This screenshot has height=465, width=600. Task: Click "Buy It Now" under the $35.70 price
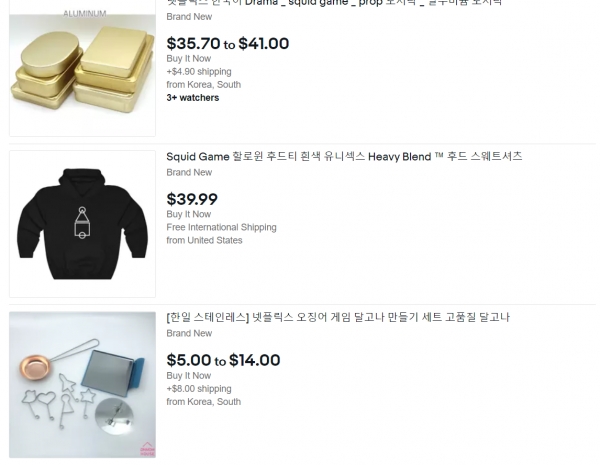tap(188, 59)
